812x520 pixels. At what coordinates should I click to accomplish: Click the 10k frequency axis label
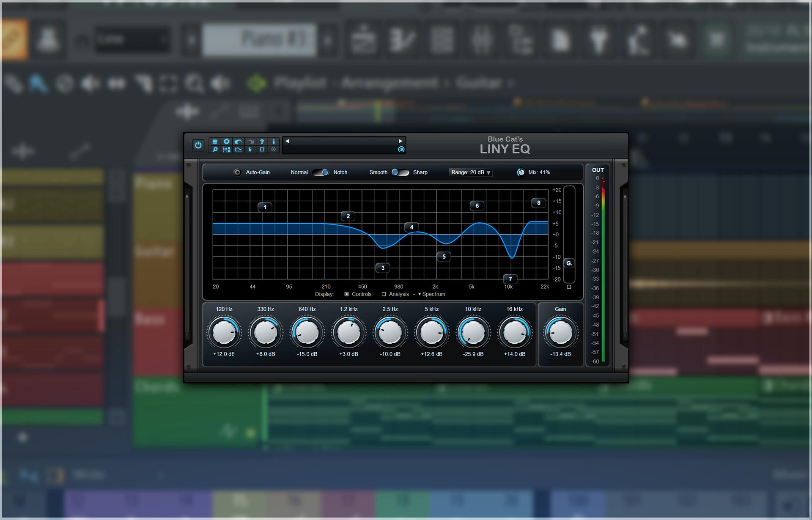click(508, 287)
